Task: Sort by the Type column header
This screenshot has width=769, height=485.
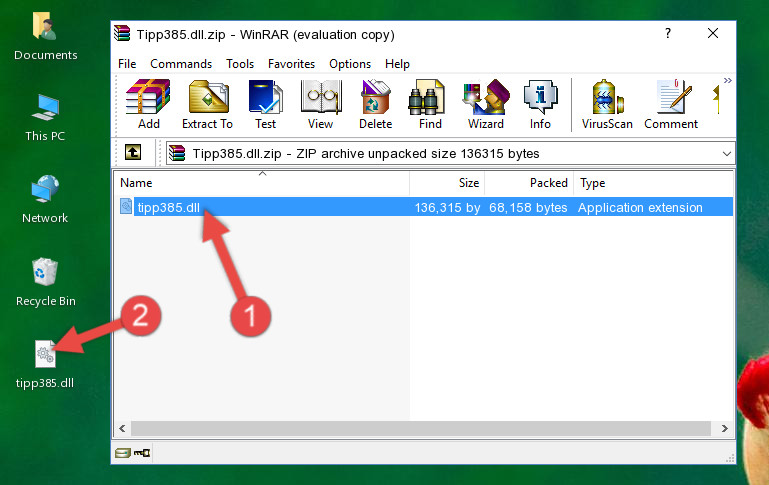Action: pyautogui.click(x=653, y=183)
